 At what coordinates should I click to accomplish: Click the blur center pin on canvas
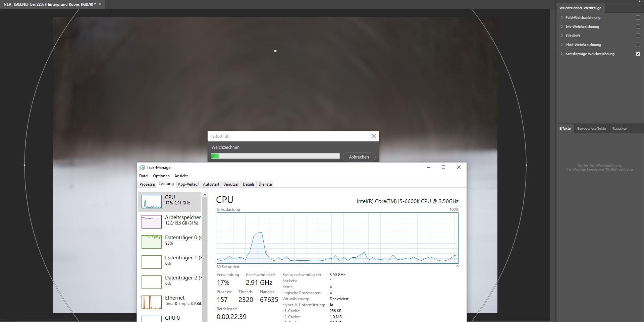click(x=275, y=51)
